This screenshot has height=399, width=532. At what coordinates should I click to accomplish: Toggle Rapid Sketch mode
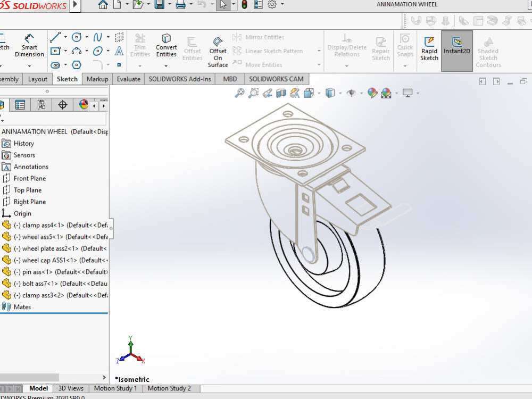(429, 47)
